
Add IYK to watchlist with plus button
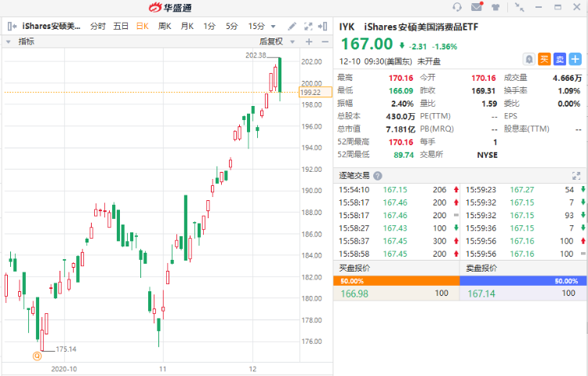click(x=575, y=60)
